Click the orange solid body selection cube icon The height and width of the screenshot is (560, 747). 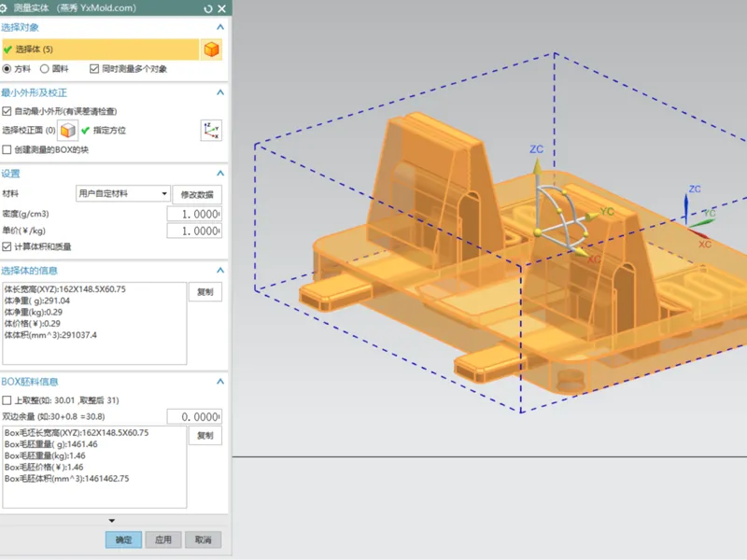[x=212, y=49]
